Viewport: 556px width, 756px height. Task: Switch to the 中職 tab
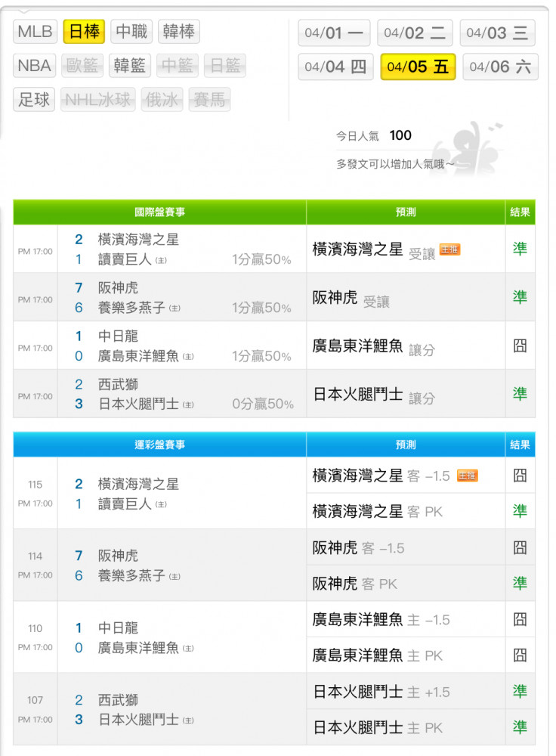pos(131,32)
